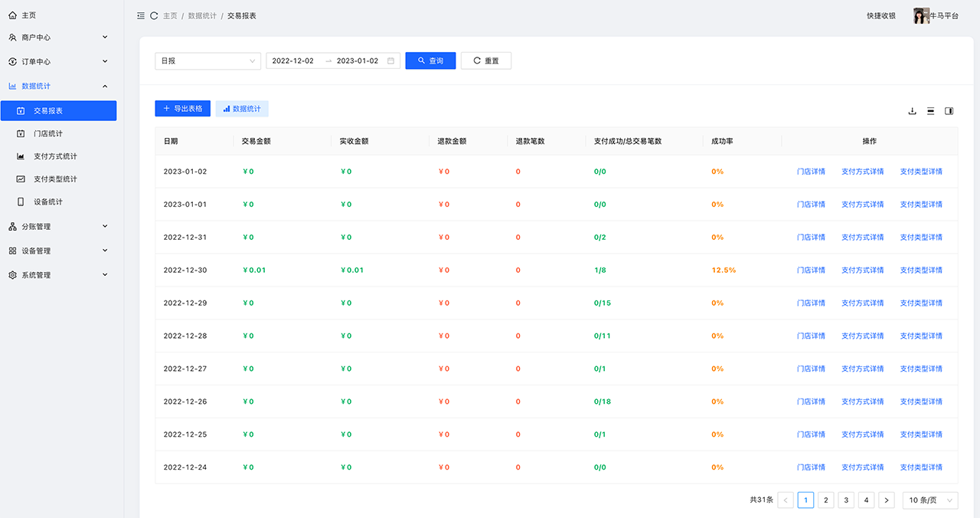Click the refresh icon beside breadcrumb

[x=154, y=15]
